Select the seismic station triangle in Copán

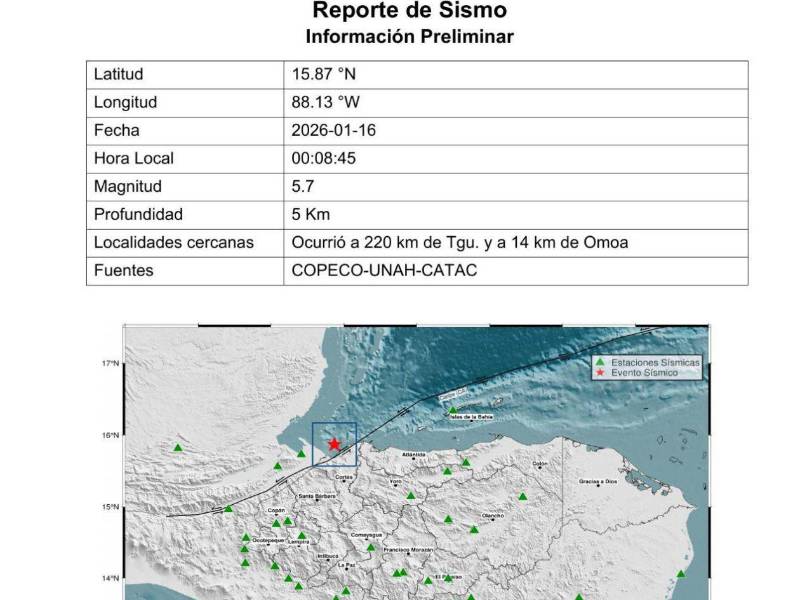[276, 523]
